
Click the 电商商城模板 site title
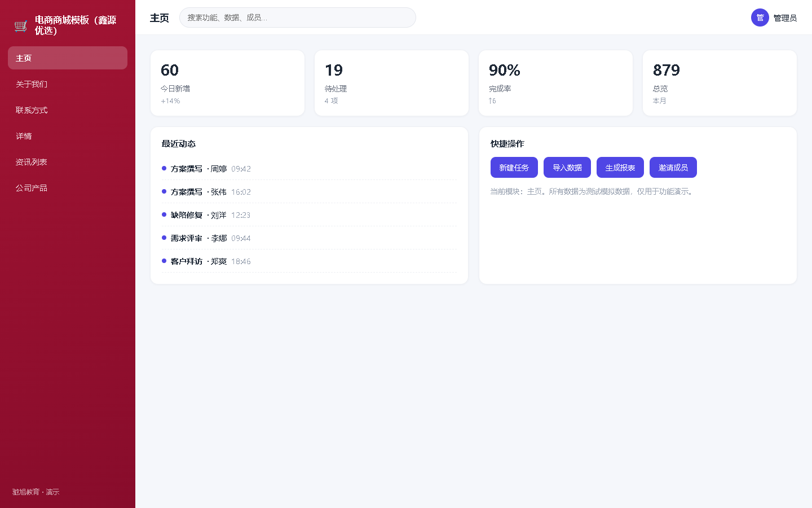76,25
